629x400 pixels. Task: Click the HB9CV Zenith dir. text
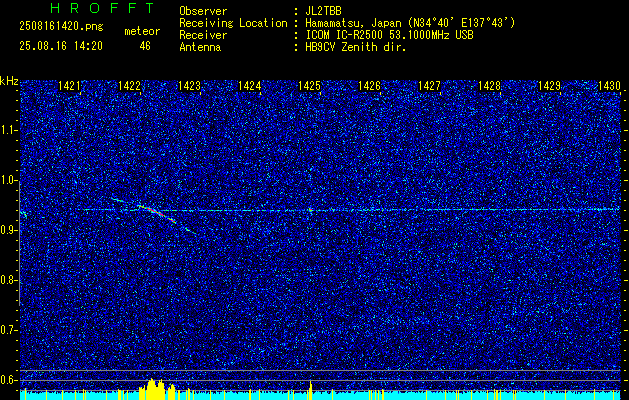356,47
